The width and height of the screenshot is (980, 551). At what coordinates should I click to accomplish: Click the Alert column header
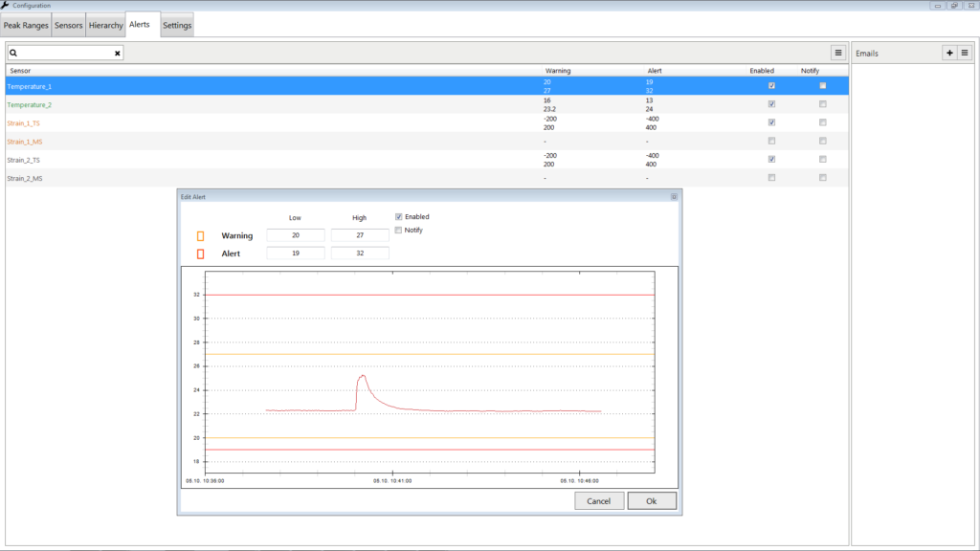(655, 71)
